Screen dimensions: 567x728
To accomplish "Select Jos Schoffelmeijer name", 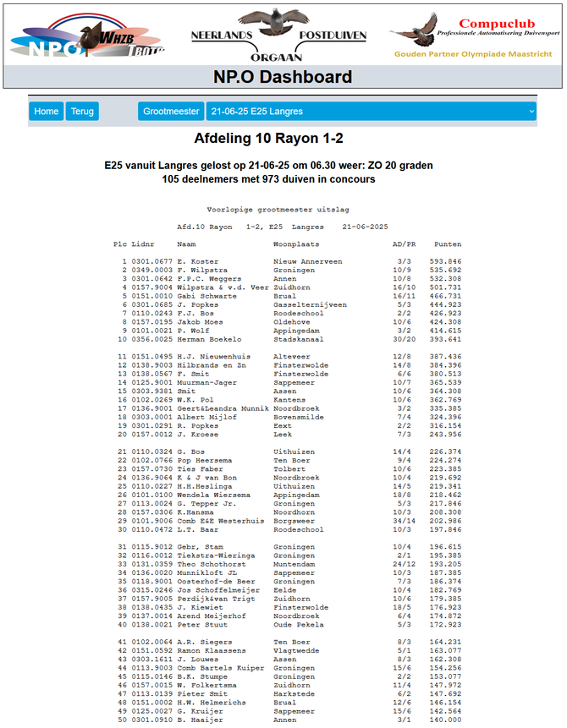I will (218, 590).
